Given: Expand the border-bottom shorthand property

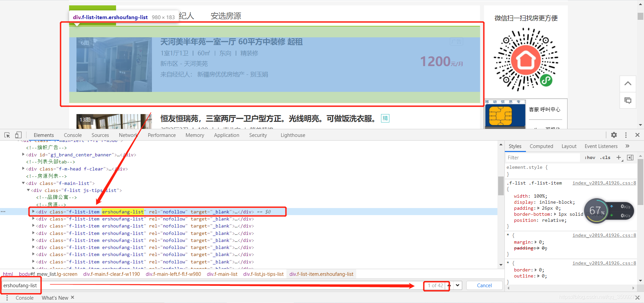Looking at the screenshot, I should [555, 214].
